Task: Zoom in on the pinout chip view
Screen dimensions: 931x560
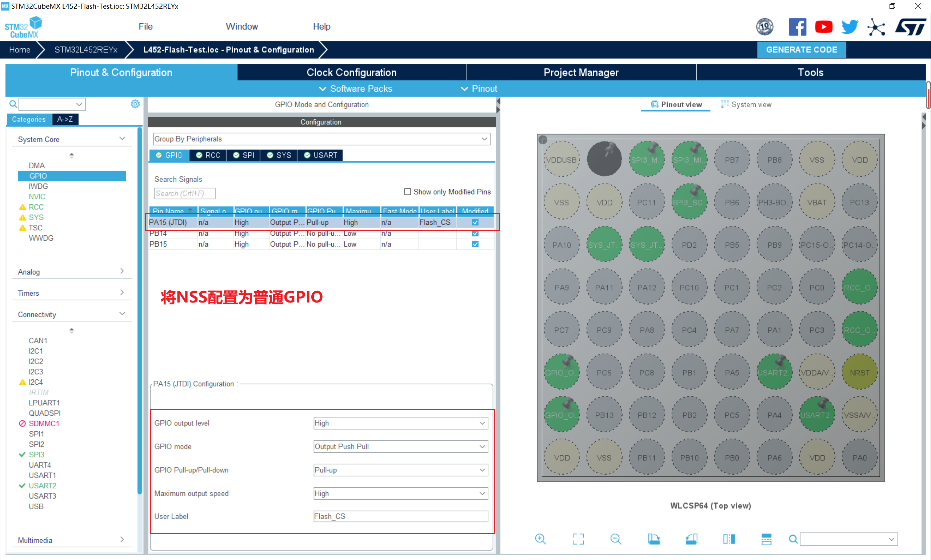Action: (x=540, y=539)
